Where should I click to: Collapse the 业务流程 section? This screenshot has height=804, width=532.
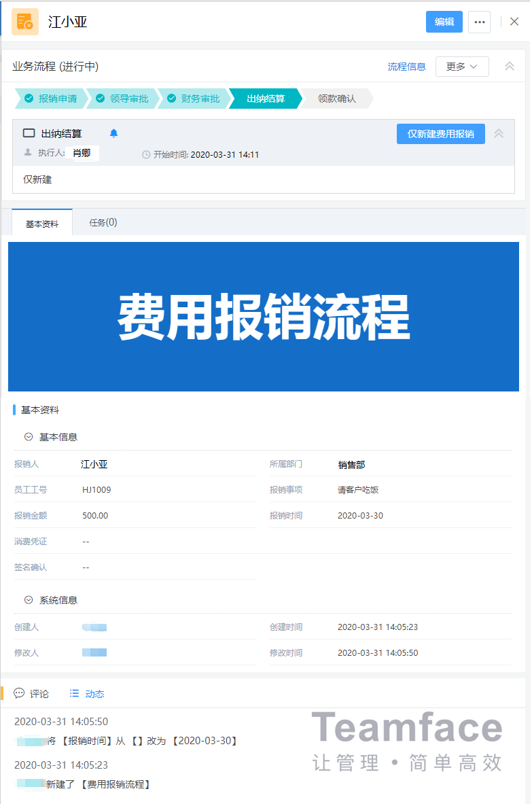[x=509, y=67]
